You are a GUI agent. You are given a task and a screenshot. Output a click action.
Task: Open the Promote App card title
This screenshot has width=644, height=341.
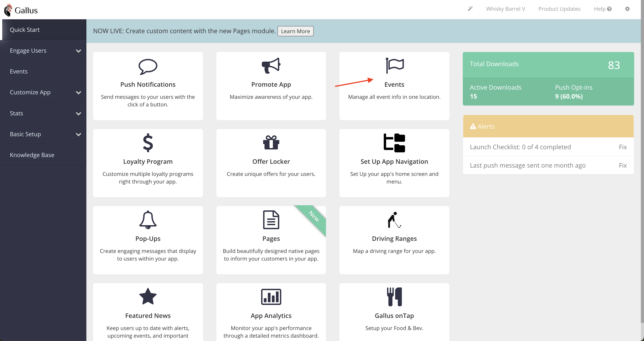click(271, 84)
